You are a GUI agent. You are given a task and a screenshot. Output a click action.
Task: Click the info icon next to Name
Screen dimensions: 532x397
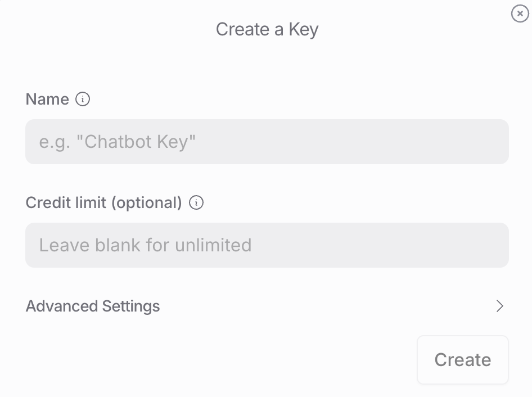point(83,99)
